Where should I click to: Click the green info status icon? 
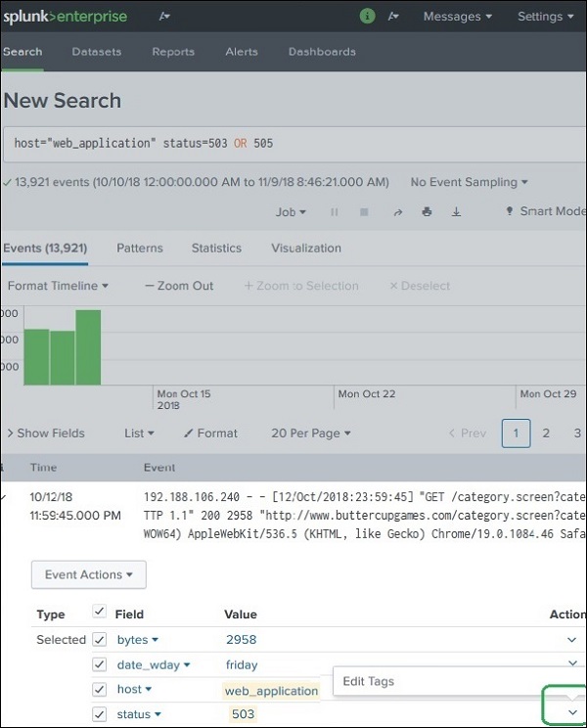368,17
